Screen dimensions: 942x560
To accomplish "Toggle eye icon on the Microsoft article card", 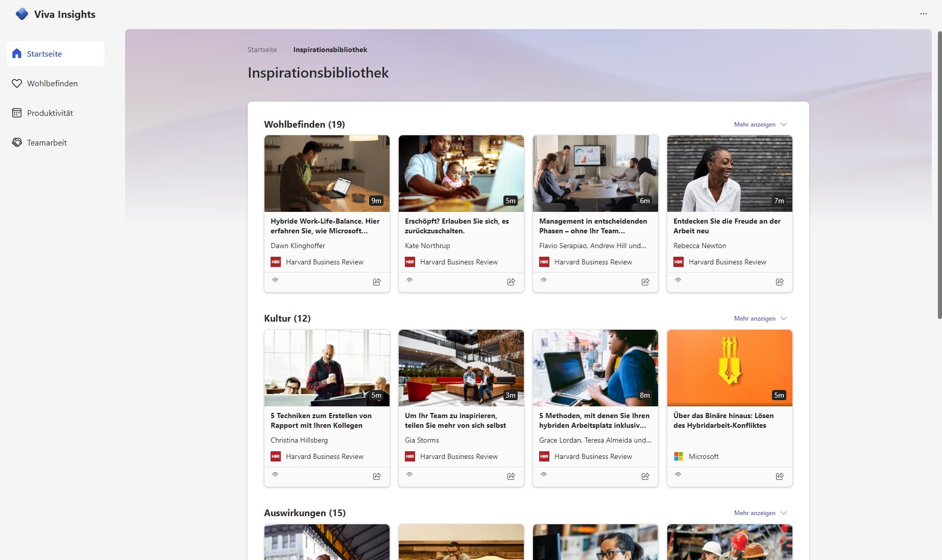I will [678, 475].
